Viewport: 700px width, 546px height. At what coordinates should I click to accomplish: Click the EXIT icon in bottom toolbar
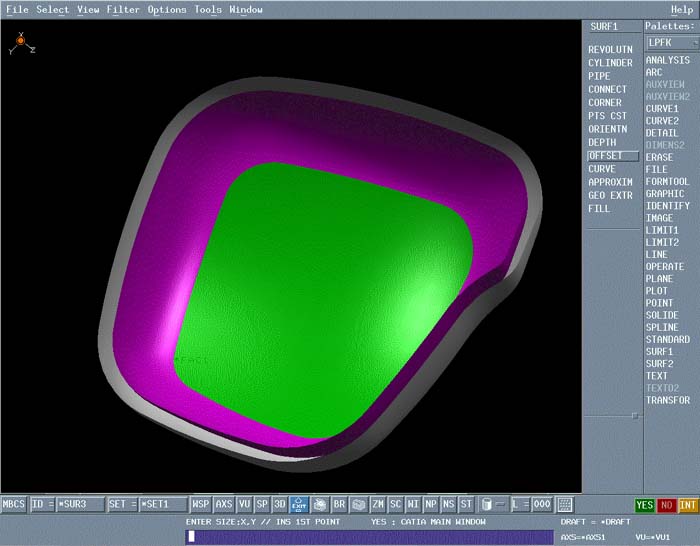[x=299, y=505]
